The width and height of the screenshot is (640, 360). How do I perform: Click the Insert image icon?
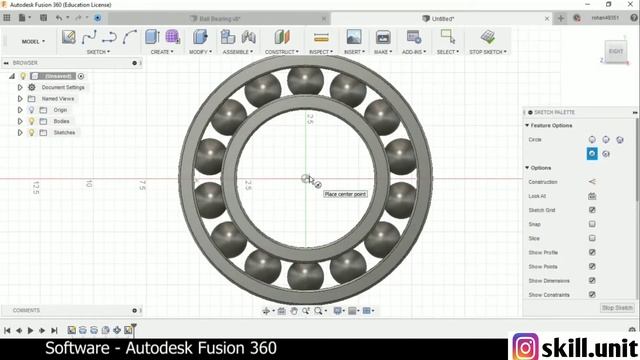click(354, 37)
